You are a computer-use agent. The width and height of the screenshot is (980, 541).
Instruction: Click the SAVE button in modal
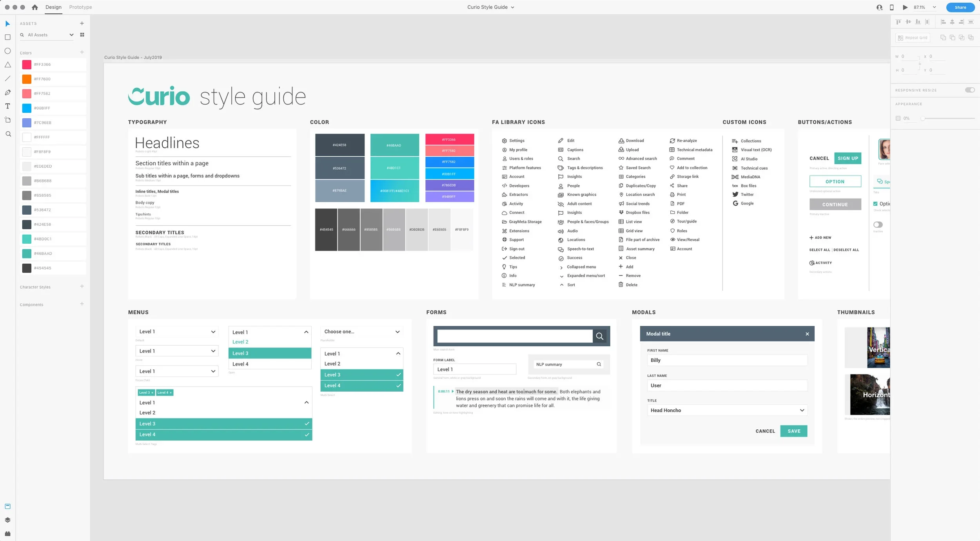tap(794, 431)
